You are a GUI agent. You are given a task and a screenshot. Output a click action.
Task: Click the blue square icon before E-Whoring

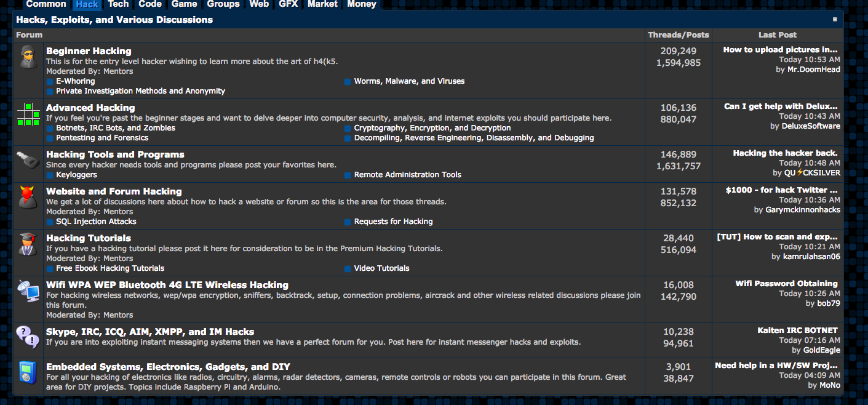[49, 81]
